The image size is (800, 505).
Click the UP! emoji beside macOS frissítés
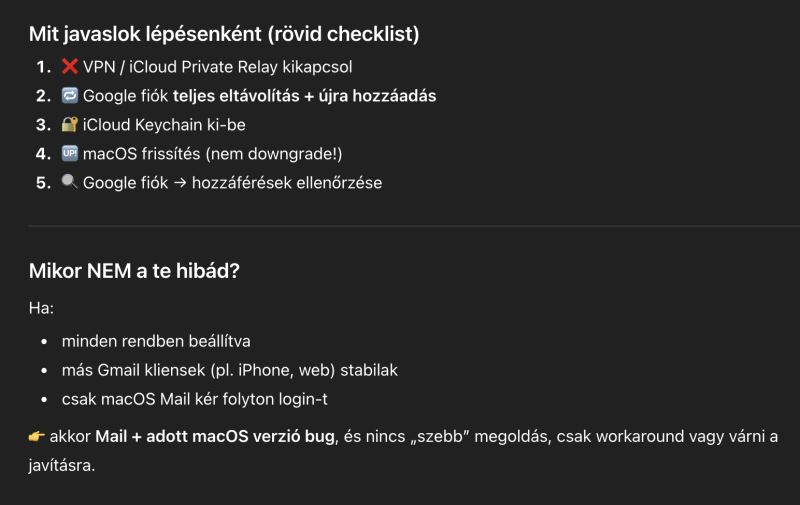tap(69, 155)
